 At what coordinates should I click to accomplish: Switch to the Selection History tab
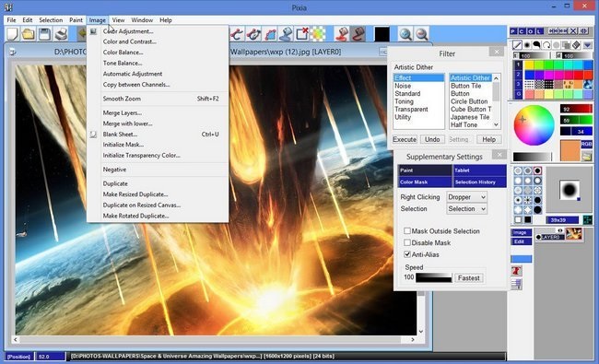pos(479,182)
